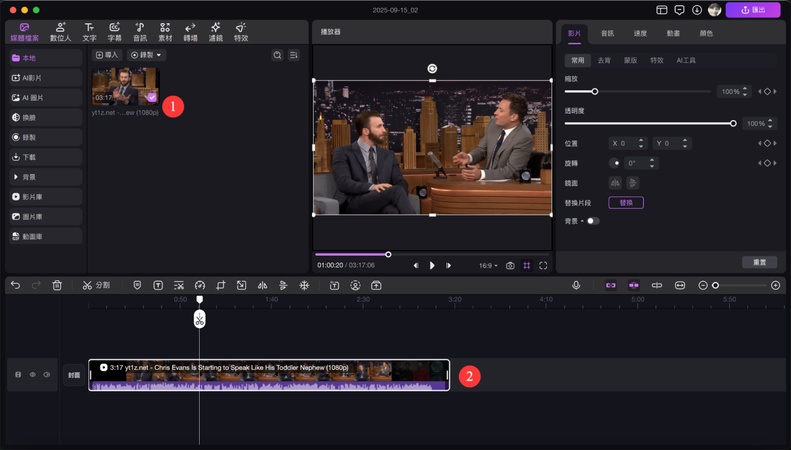Enter fullscreen preview in player
Image resolution: width=791 pixels, height=450 pixels.
tap(543, 266)
